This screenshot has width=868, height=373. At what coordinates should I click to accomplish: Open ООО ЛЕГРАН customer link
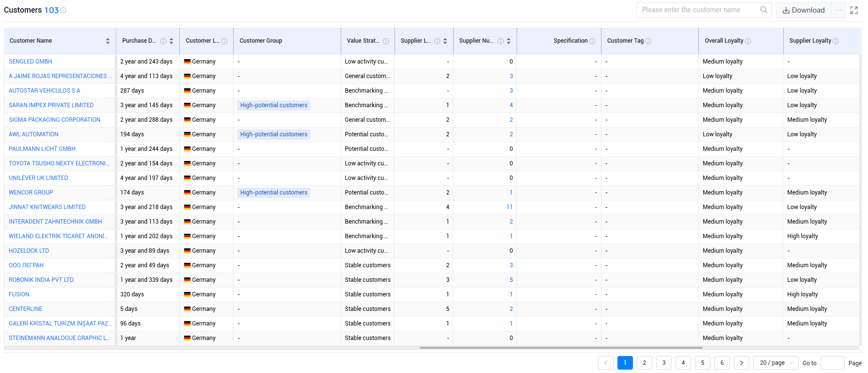26,265
